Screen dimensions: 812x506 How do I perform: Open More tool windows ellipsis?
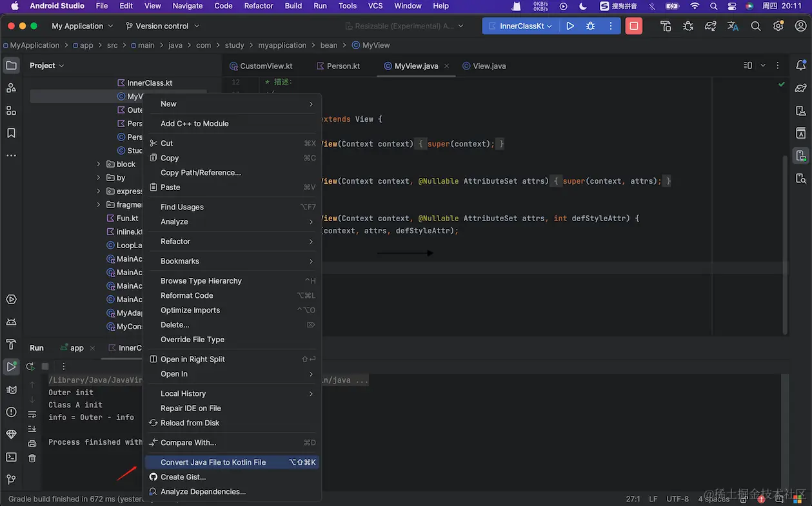point(11,155)
